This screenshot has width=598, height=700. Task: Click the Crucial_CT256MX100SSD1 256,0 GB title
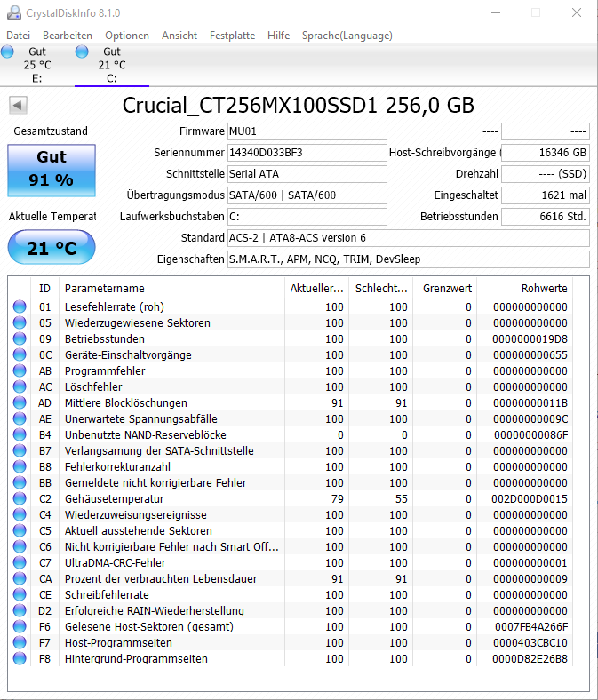(x=299, y=106)
